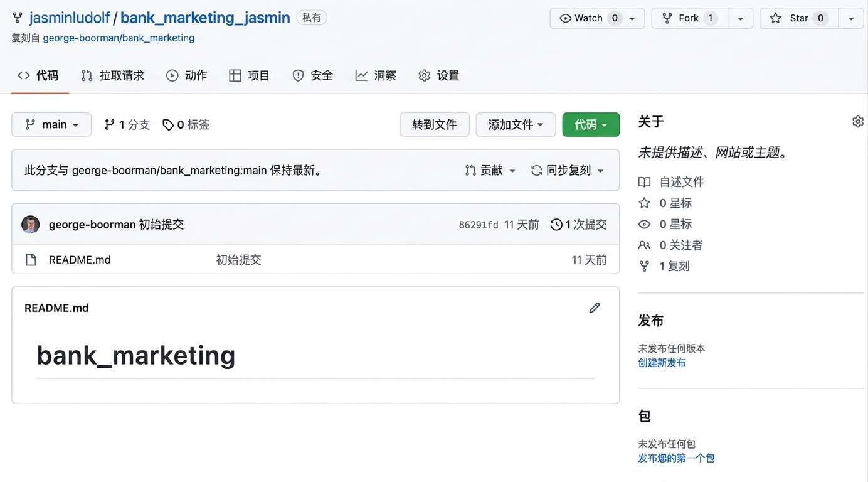
Task: Open the 初始提交 commit message in the header
Action: (x=161, y=225)
